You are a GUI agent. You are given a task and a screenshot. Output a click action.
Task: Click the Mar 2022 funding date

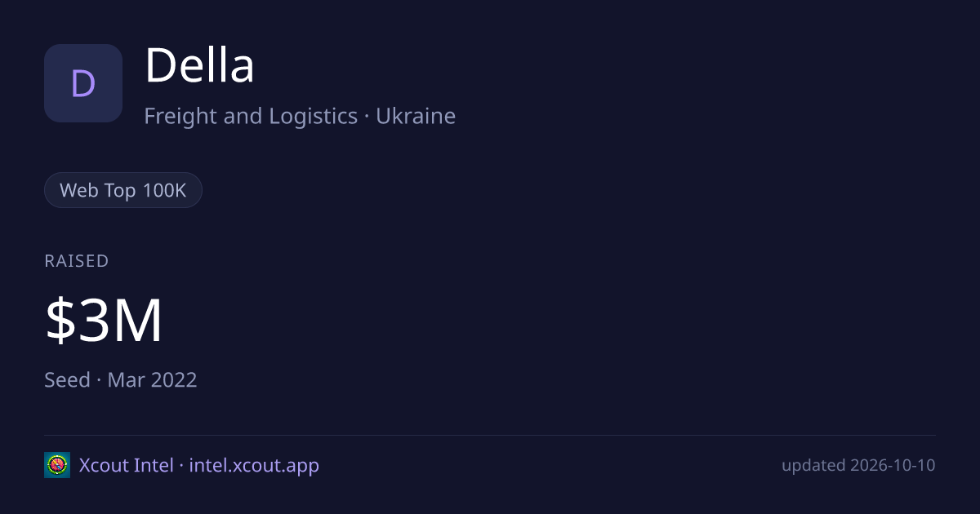pos(153,379)
